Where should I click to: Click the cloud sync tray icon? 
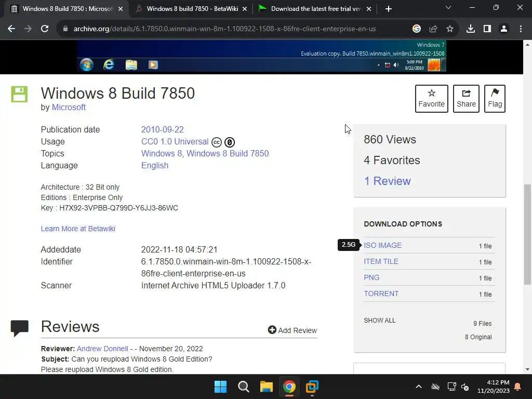435,387
